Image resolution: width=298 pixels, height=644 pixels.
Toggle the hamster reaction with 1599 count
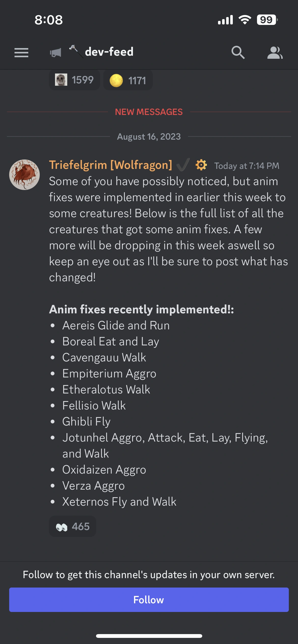coord(74,80)
